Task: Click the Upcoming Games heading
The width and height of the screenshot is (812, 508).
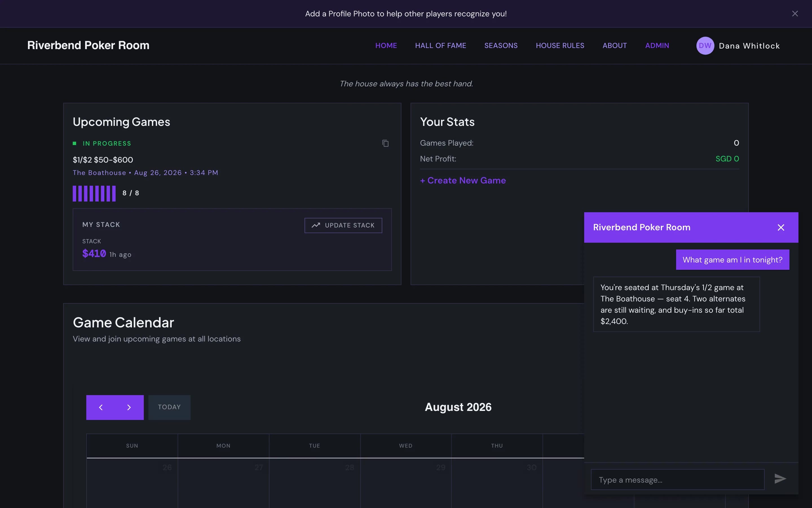Action: click(x=122, y=122)
